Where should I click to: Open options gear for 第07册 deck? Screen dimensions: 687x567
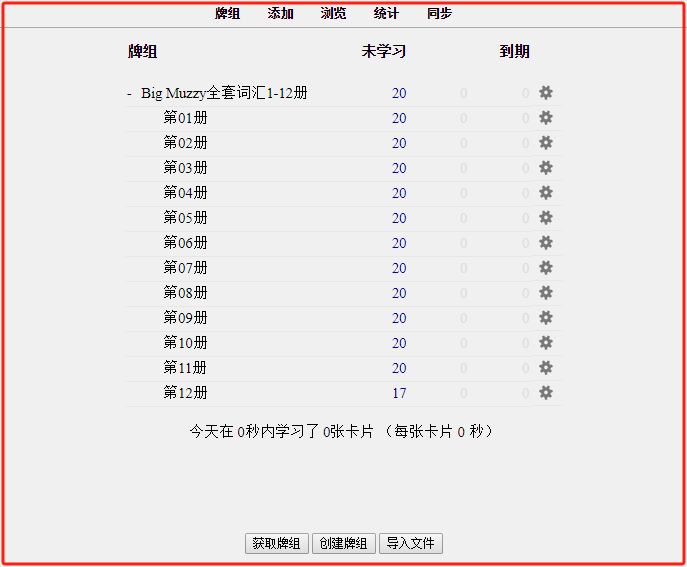tap(545, 267)
